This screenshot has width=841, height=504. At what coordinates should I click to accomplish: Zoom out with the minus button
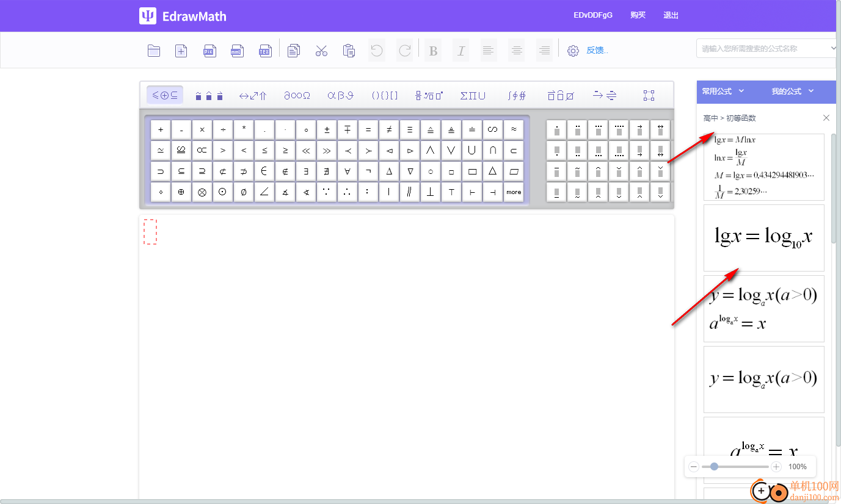(x=694, y=467)
